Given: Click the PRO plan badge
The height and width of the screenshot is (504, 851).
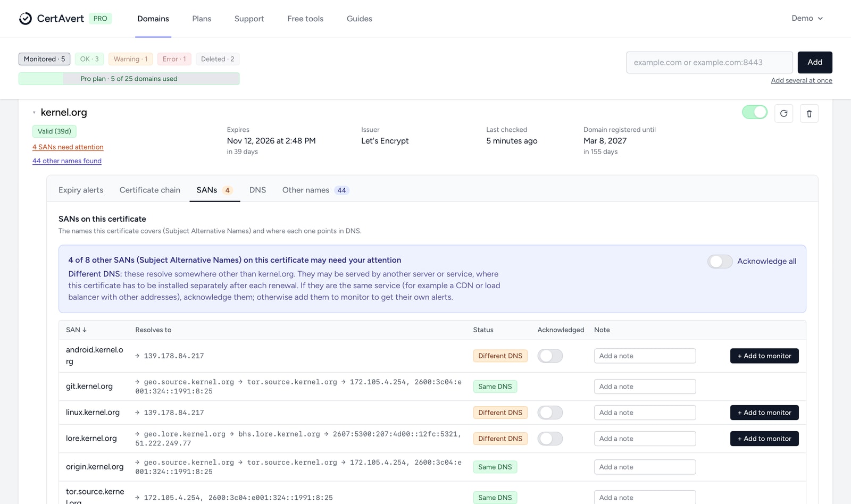Looking at the screenshot, I should (x=100, y=19).
